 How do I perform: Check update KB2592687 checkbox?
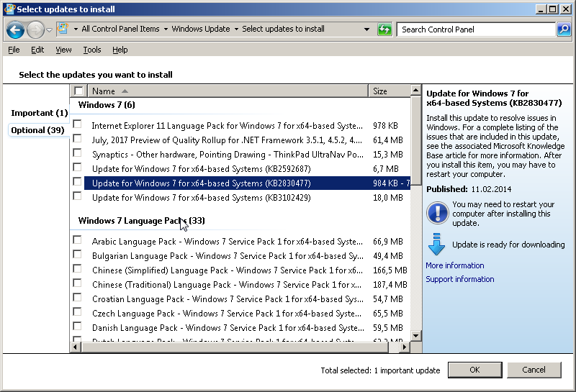pyautogui.click(x=77, y=168)
